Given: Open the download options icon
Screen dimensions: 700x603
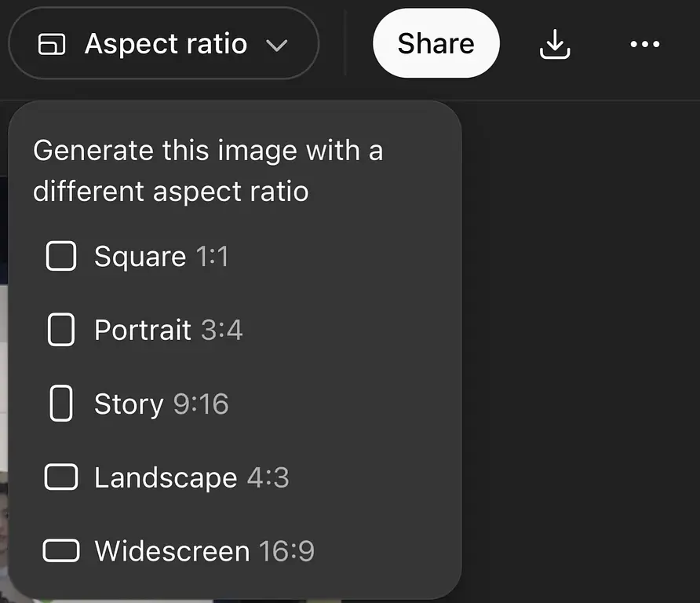Looking at the screenshot, I should click(555, 43).
